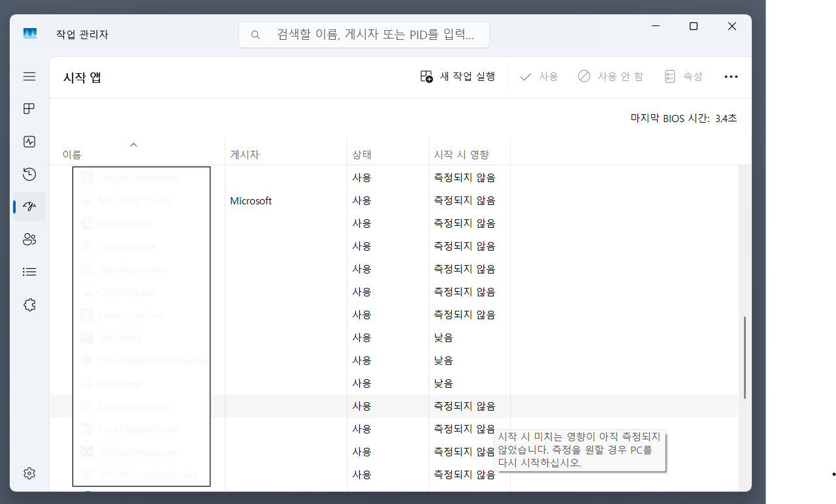836x504 pixels.
Task: Open Task Manager settings gear
Action: (x=29, y=473)
